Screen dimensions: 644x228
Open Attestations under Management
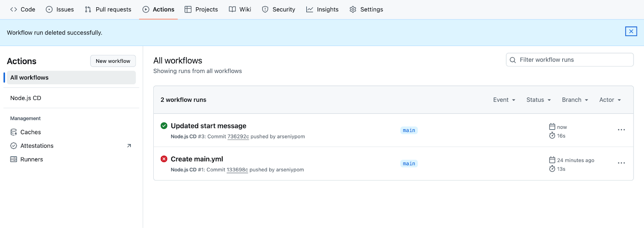[37, 146]
